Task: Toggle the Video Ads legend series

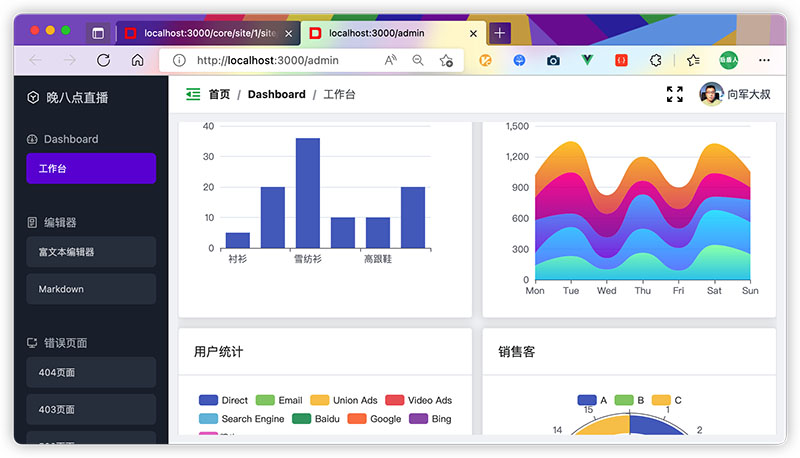Action: click(x=419, y=400)
